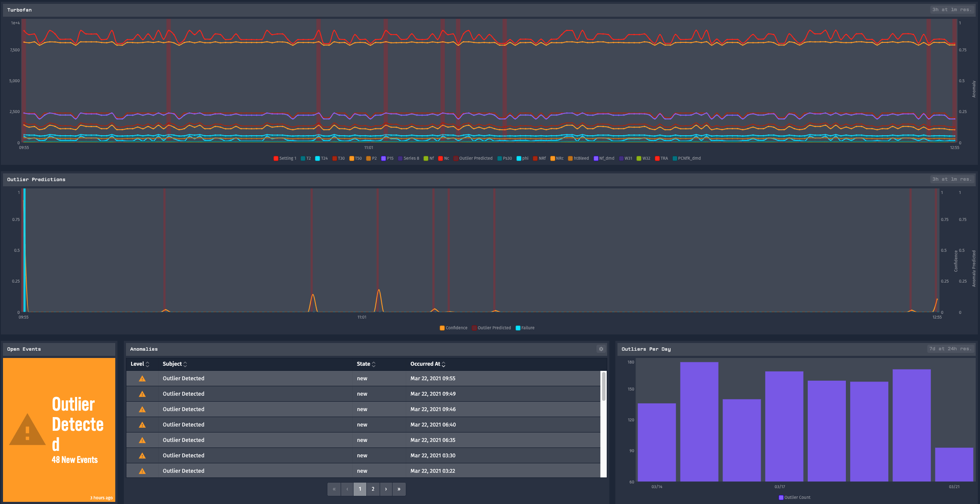
Task: Click the warning icon for 03:22 anomaly
Action: pyautogui.click(x=142, y=471)
